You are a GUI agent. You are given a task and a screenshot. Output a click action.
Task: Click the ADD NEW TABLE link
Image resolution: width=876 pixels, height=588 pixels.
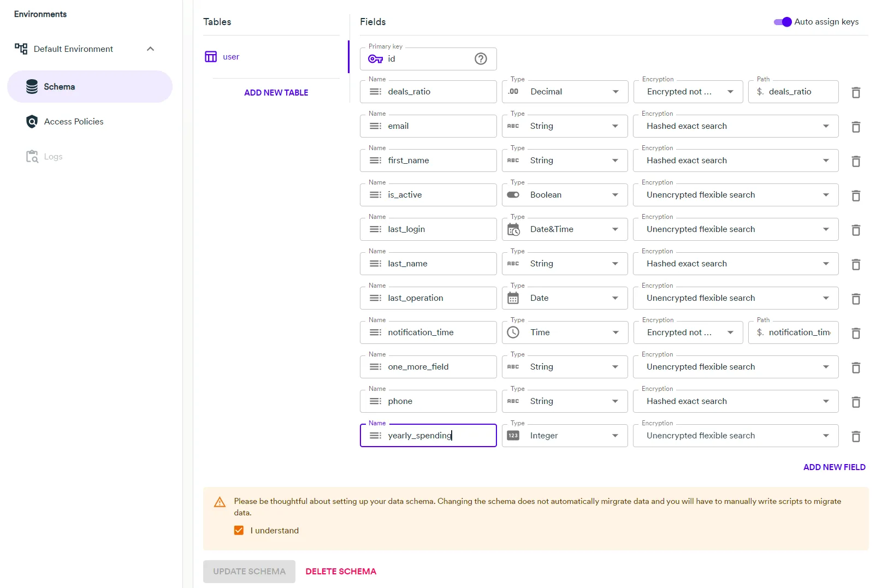[276, 93]
